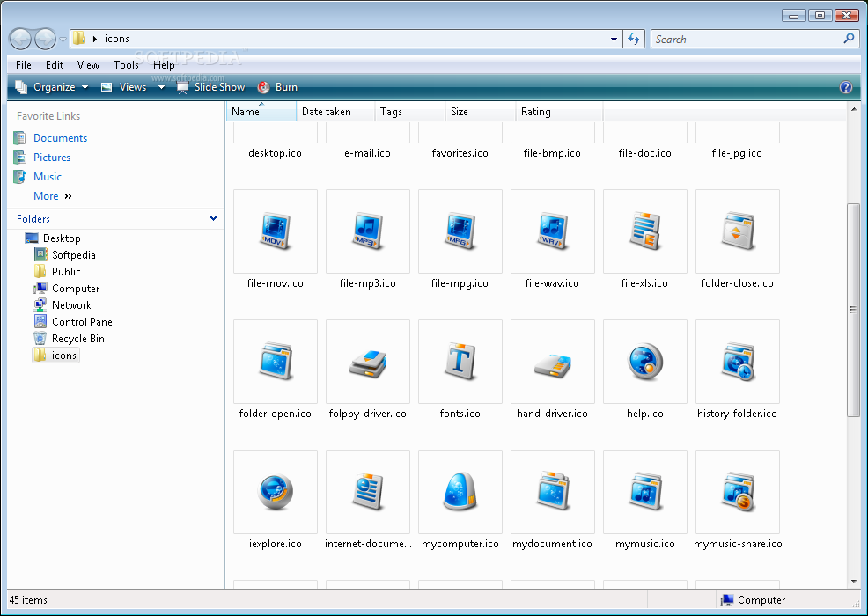Image resolution: width=868 pixels, height=616 pixels.
Task: Click in the Search input field
Action: [747, 40]
